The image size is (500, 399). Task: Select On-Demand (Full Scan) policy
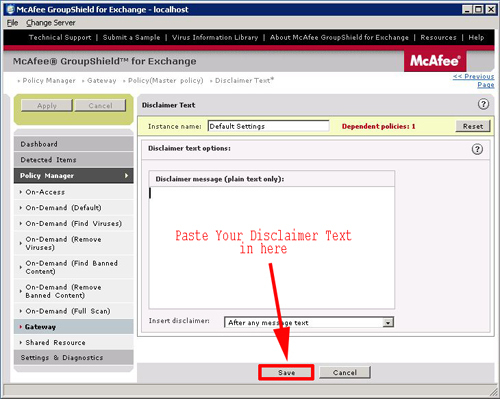click(74, 311)
